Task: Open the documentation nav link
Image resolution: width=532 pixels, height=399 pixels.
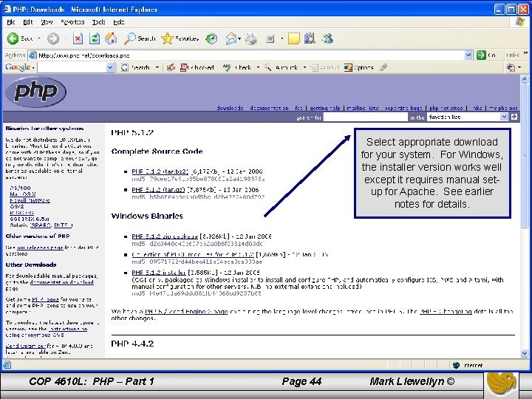Action: click(x=270, y=108)
